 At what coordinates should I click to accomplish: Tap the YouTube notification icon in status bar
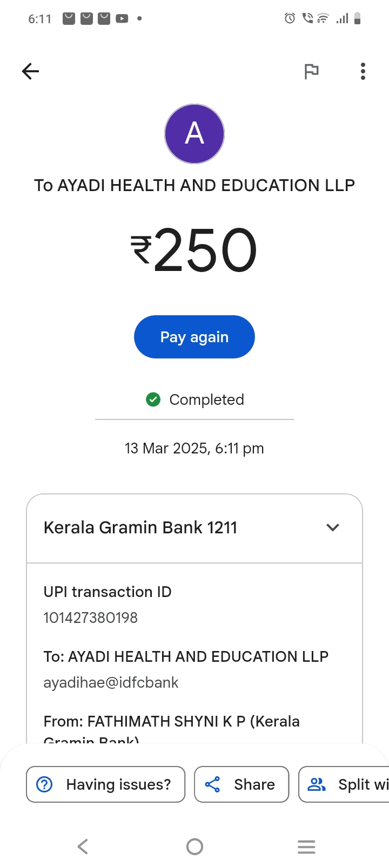coord(122,19)
